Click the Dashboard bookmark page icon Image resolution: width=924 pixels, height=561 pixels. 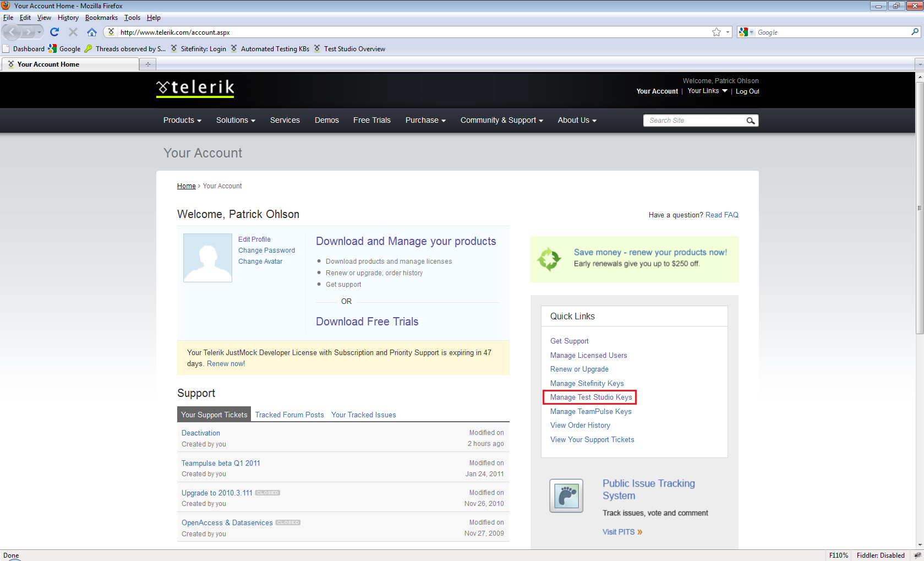coord(7,48)
